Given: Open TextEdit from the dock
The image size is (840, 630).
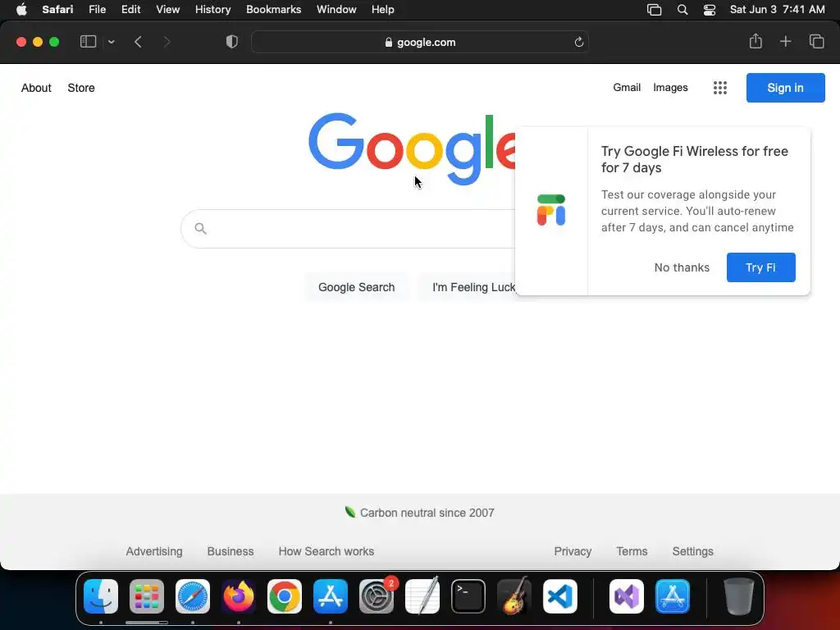Looking at the screenshot, I should pos(422,596).
